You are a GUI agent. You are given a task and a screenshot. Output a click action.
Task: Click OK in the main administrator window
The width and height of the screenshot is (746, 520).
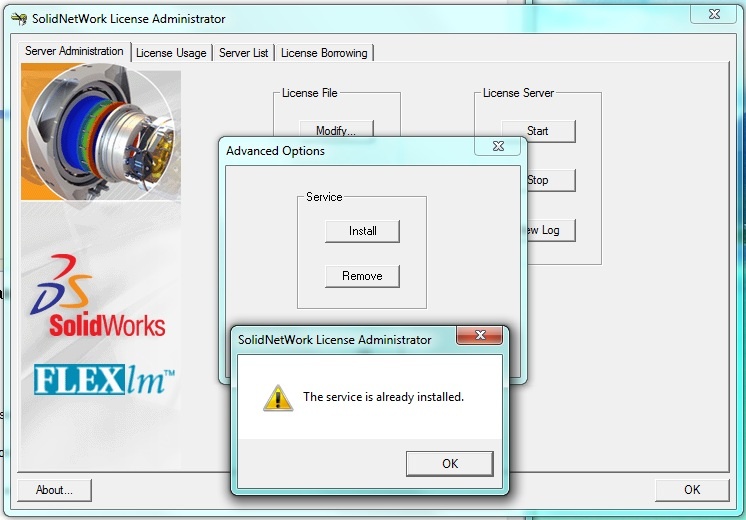click(692, 490)
